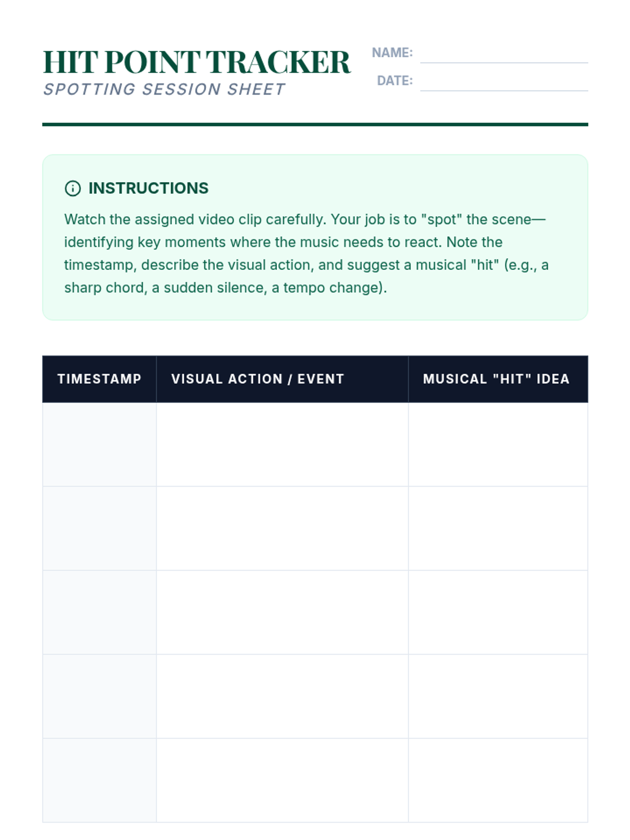Screen dimensions: 630x840
Task: Select the second row Visual Action cell
Action: coord(282,528)
